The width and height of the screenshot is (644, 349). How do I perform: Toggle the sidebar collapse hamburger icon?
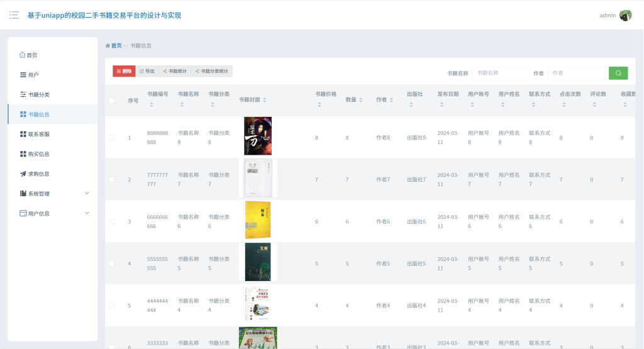[x=14, y=15]
